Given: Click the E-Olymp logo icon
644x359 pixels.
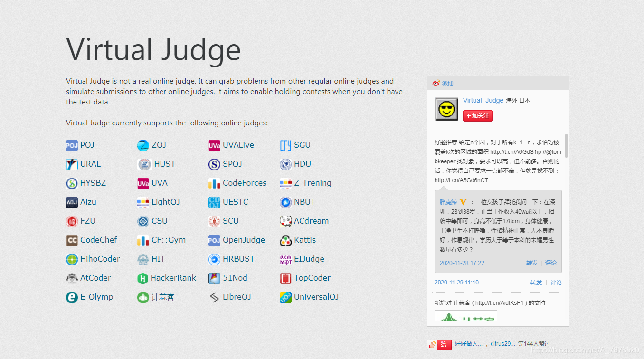Looking at the screenshot, I should click(x=72, y=297).
